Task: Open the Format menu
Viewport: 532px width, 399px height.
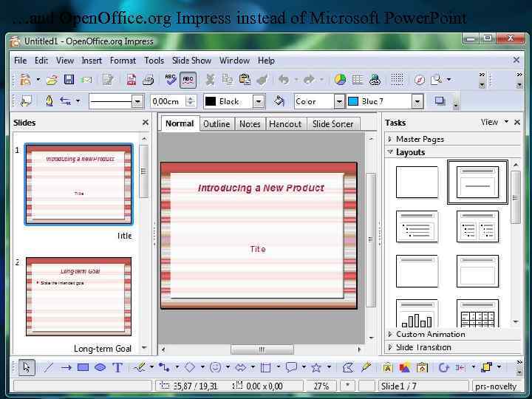Action: (x=123, y=61)
